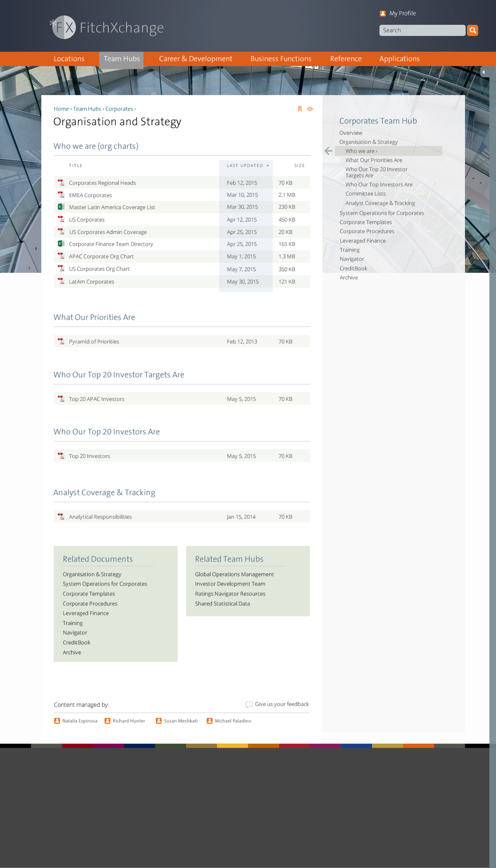This screenshot has width=496, height=868.
Task: Open Investor Development Team hub link
Action: (x=230, y=584)
